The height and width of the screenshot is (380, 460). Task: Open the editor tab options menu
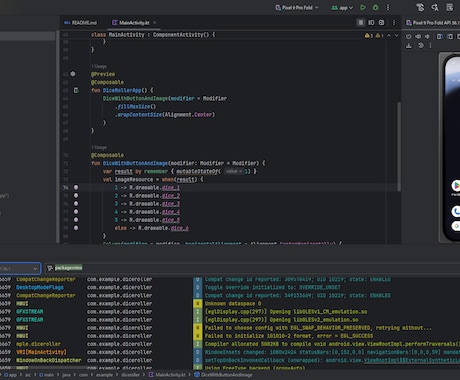tap(394, 22)
